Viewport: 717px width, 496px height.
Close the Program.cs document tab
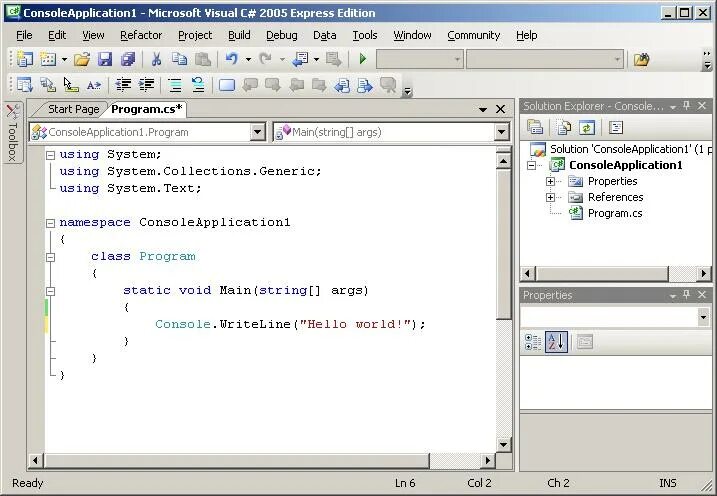(501, 110)
